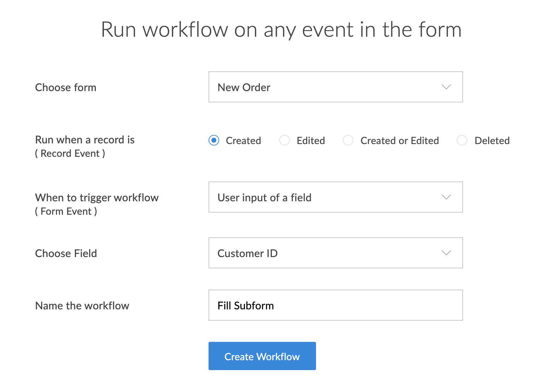Click the Choose form label
The height and width of the screenshot is (392, 550).
click(66, 87)
